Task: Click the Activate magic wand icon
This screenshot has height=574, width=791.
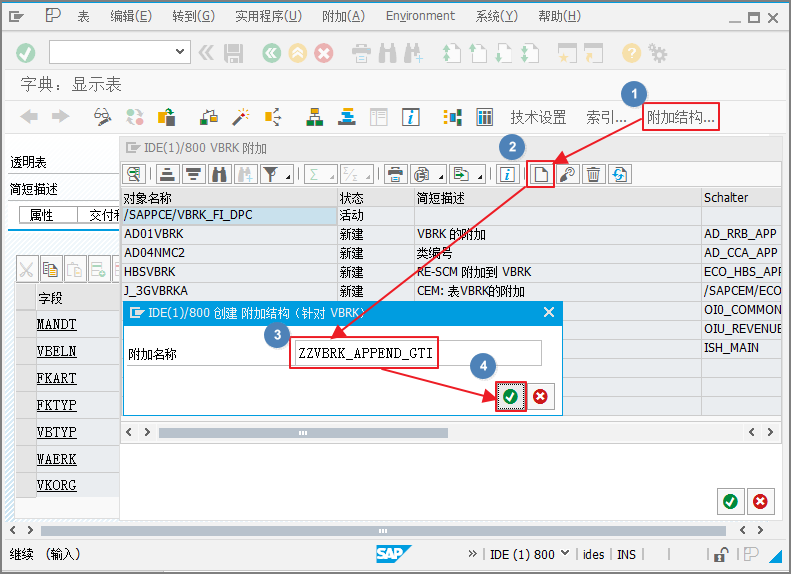Action: point(241,117)
